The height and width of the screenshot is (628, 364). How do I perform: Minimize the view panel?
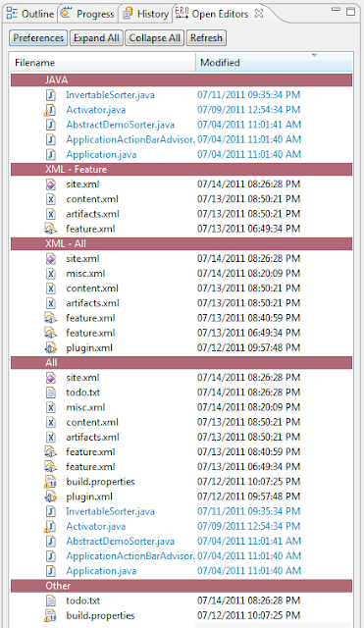[336, 10]
